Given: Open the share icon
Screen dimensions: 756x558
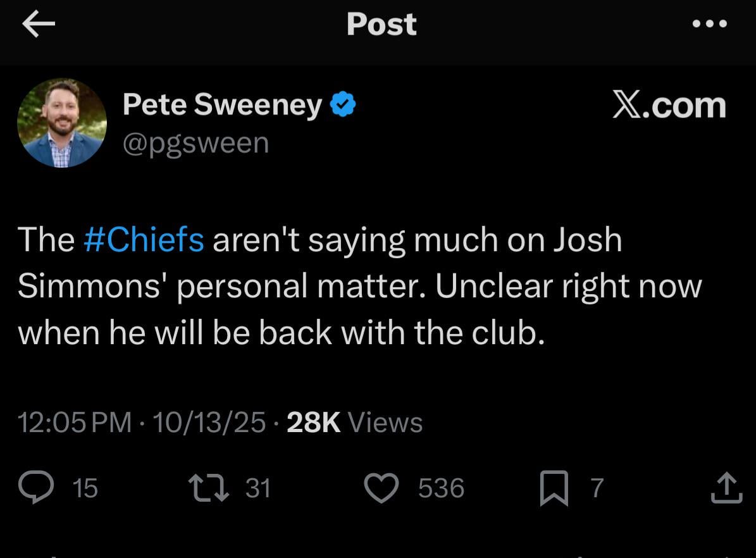Looking at the screenshot, I should click(x=725, y=487).
